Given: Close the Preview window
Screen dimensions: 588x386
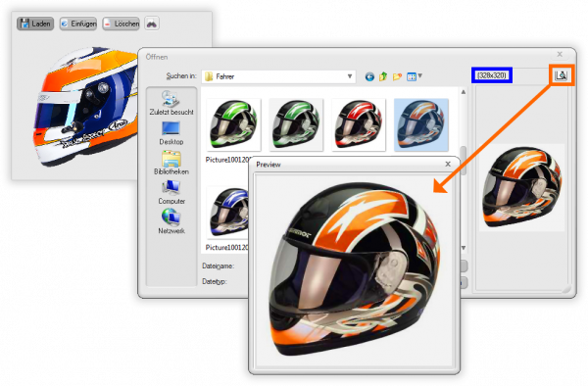Looking at the screenshot, I should 448,165.
